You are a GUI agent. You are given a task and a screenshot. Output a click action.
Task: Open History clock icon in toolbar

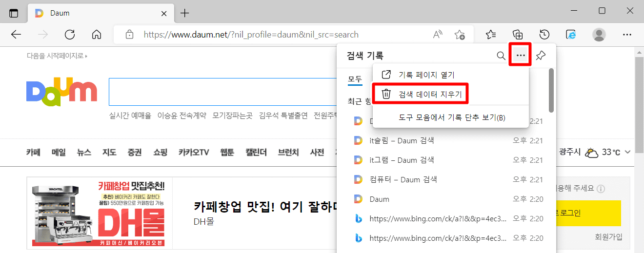[544, 35]
